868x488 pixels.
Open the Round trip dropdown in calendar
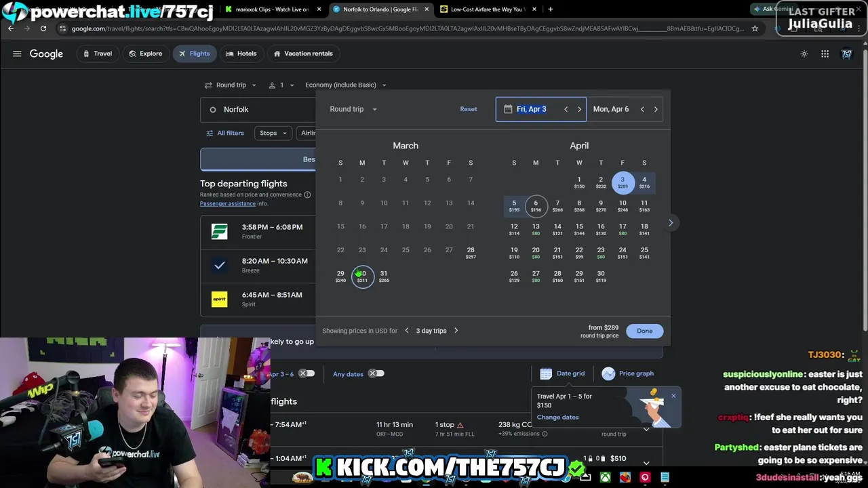click(x=353, y=109)
